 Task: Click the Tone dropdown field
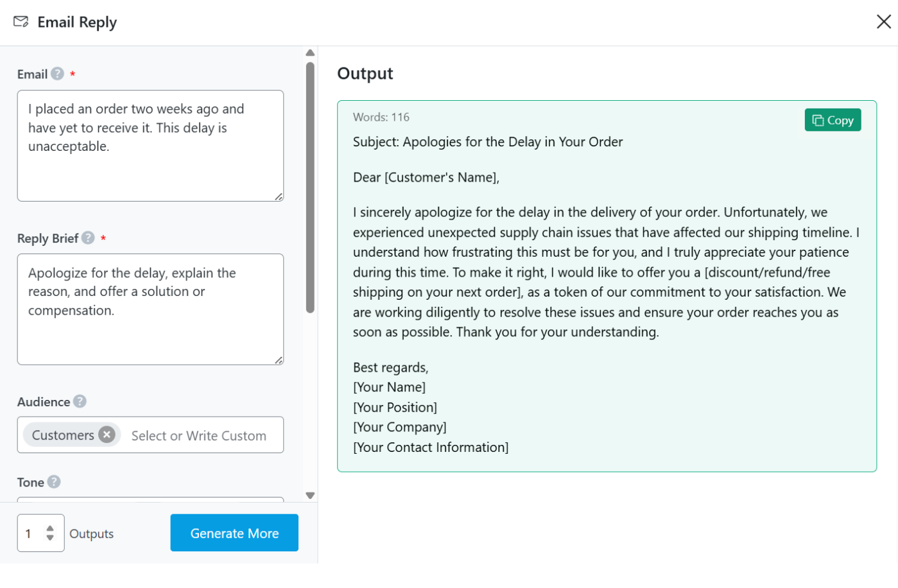pos(150,499)
